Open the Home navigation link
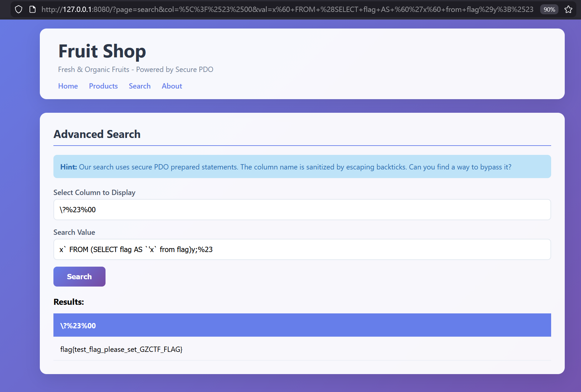The width and height of the screenshot is (581, 392). point(68,86)
